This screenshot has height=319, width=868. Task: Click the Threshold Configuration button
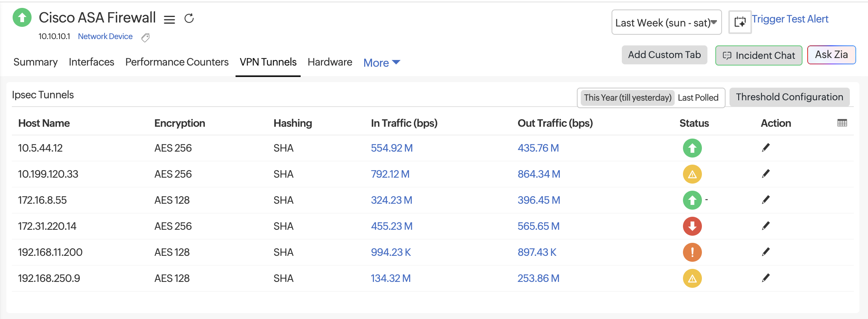pyautogui.click(x=789, y=97)
